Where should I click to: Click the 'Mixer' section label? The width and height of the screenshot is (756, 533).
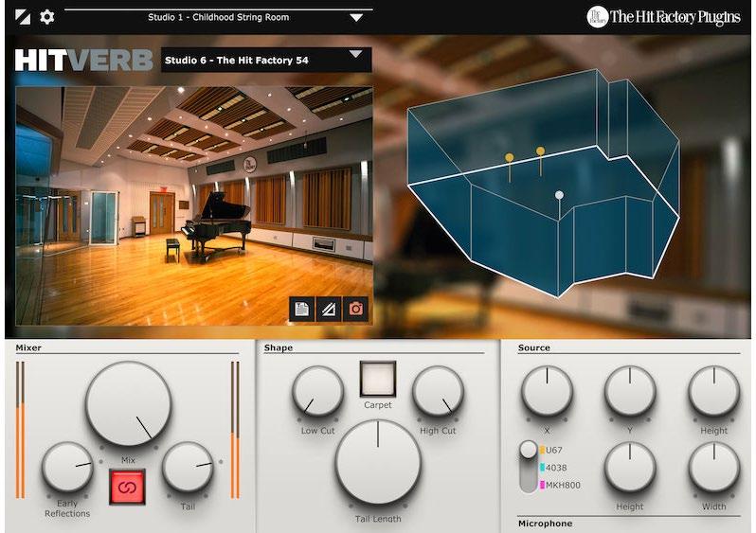[x=28, y=348]
